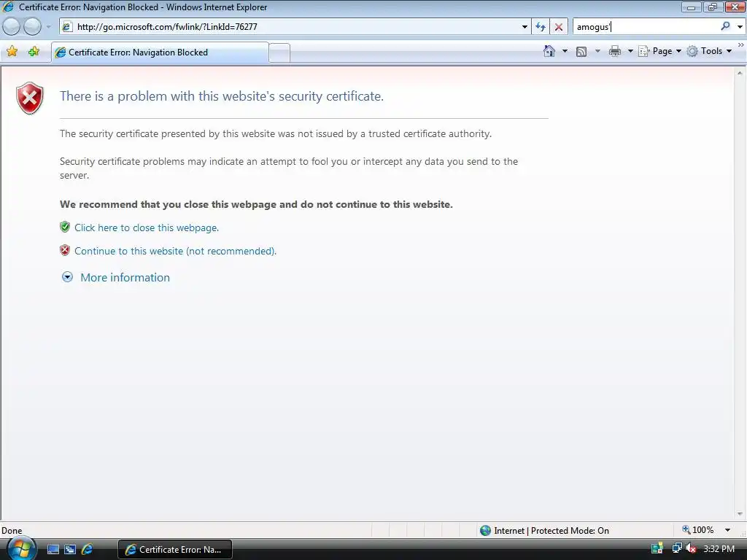The image size is (747, 560).
Task: Launch Internet Explorer from quick launch
Action: (x=88, y=550)
